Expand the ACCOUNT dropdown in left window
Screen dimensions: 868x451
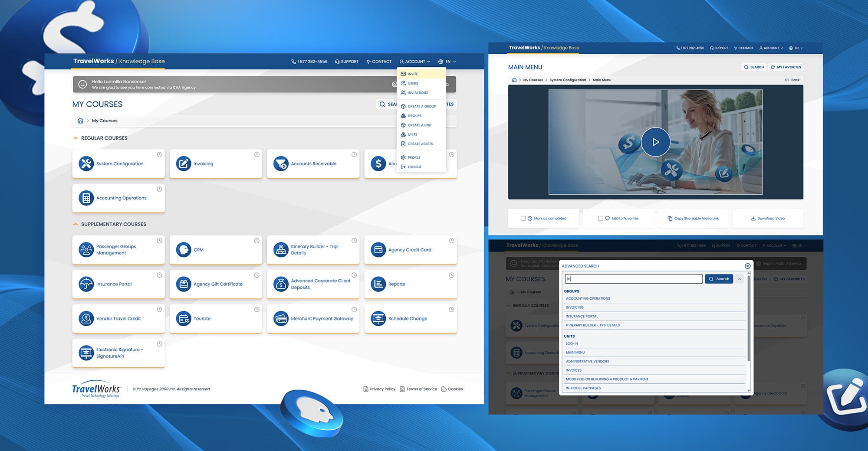click(x=415, y=62)
